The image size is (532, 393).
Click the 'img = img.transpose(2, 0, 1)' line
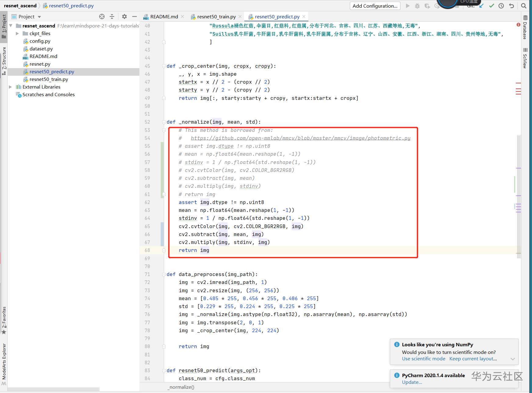point(221,323)
